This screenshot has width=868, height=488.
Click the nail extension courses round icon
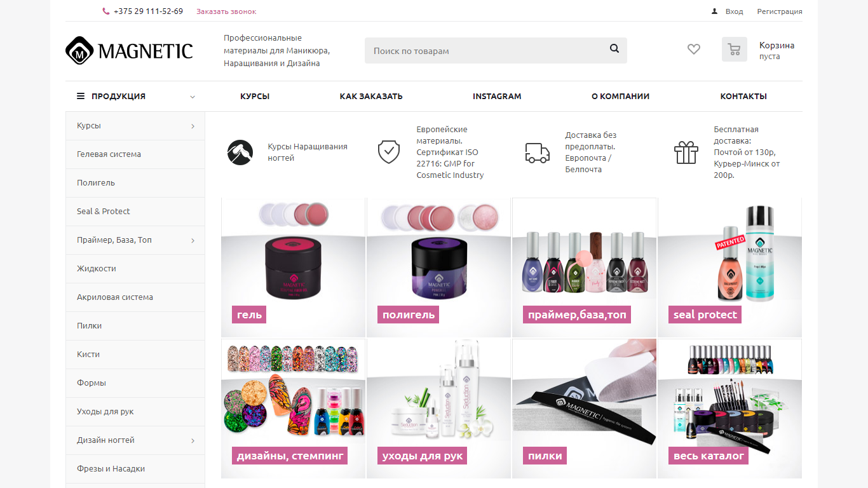[x=240, y=152]
